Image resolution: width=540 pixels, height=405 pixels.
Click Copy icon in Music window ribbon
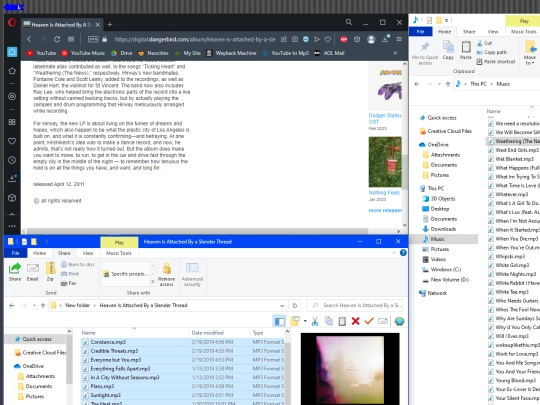pos(448,50)
